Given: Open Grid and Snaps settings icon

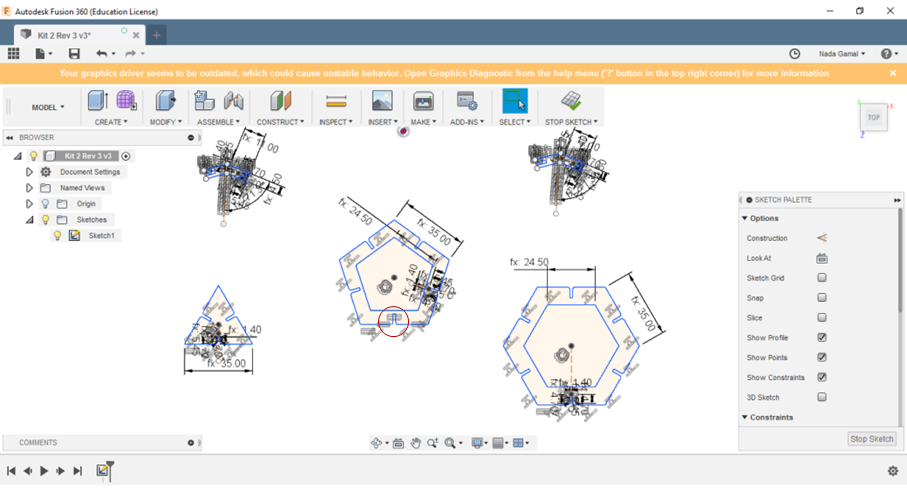Looking at the screenshot, I should tap(498, 443).
